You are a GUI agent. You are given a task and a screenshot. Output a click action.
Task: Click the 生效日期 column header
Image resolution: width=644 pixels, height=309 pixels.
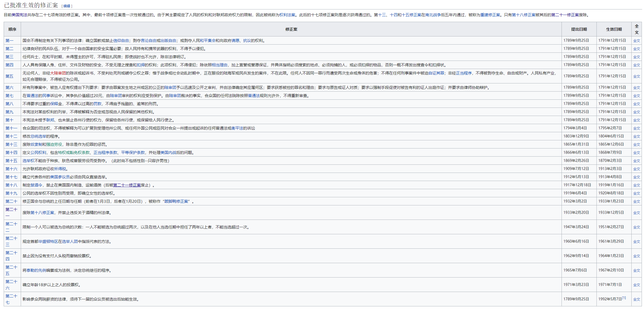coord(614,29)
